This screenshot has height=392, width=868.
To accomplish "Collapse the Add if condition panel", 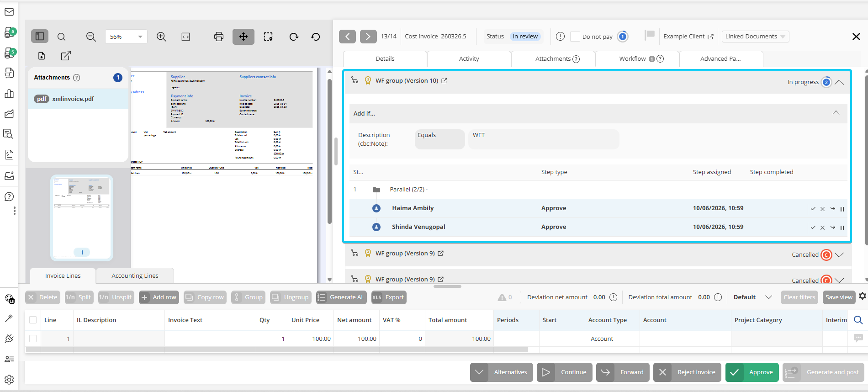I will (836, 113).
